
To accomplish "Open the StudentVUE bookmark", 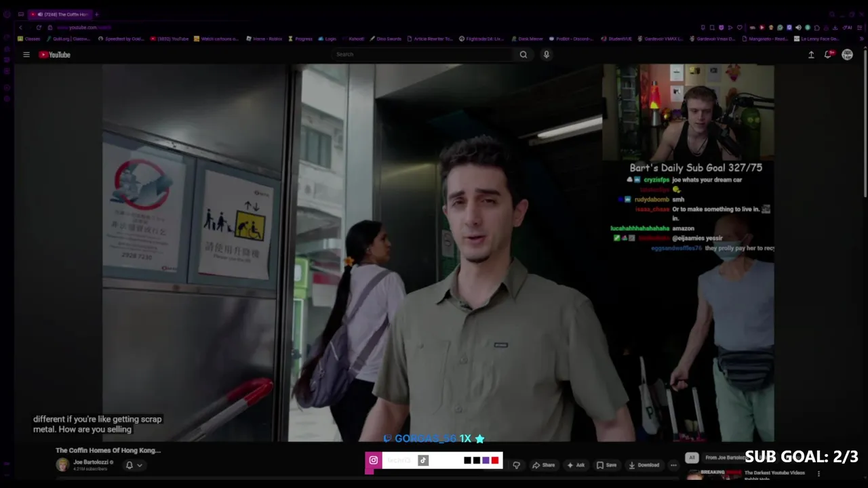I will click(x=616, y=39).
